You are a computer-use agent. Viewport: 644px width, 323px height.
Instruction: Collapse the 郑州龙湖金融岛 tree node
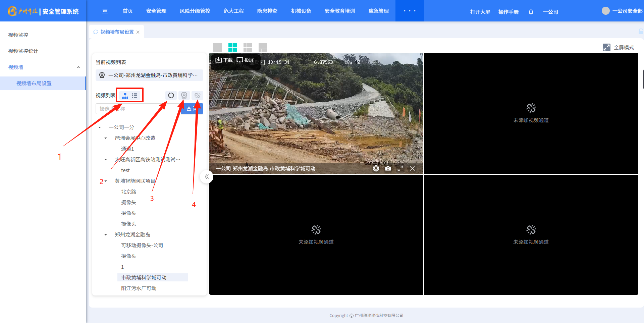(x=106, y=235)
